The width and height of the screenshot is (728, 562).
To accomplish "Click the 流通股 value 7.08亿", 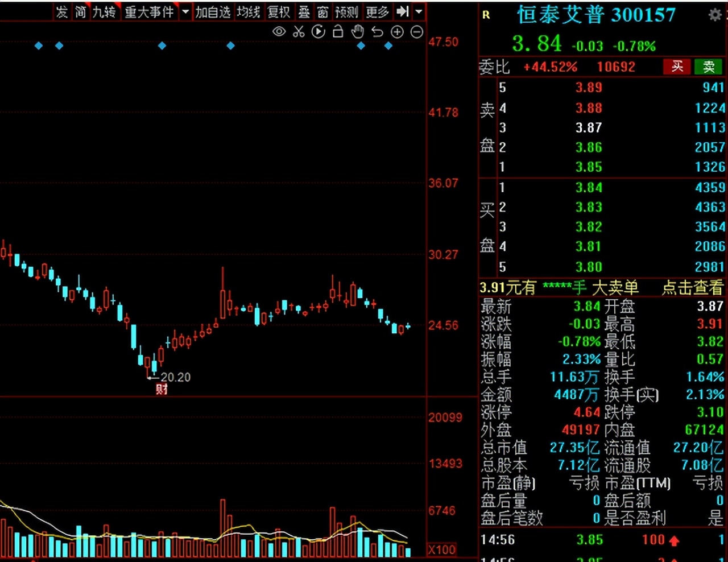I will point(703,465).
